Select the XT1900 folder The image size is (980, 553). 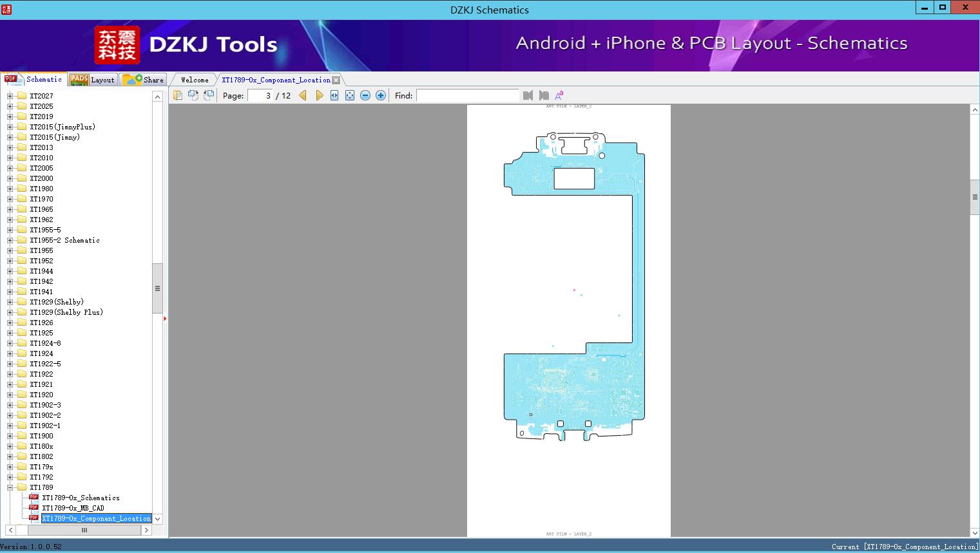(x=41, y=436)
